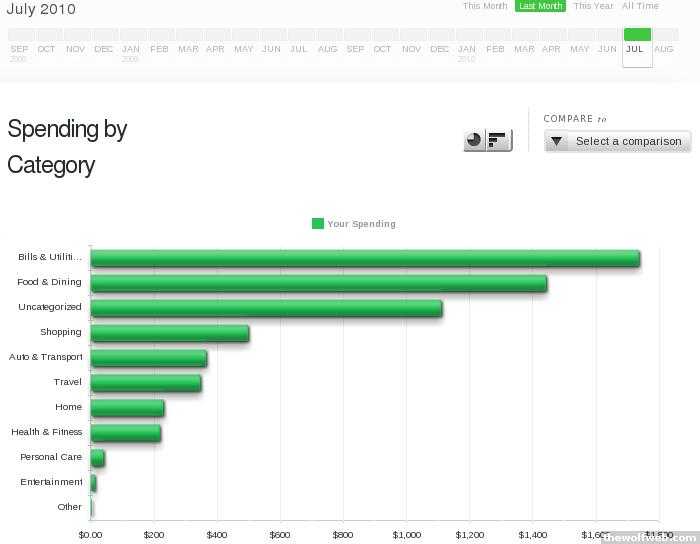This screenshot has width=700, height=544.
Task: Select JUL 2010 on the timeline
Action: 636,47
